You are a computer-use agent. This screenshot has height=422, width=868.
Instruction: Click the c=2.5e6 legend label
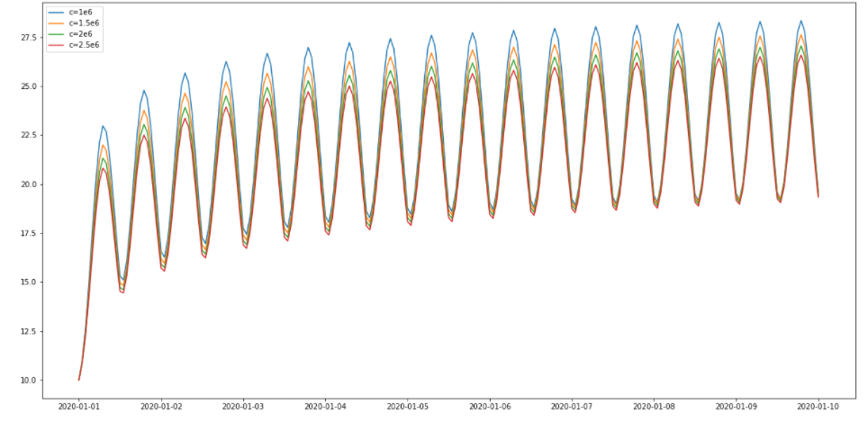coord(83,45)
